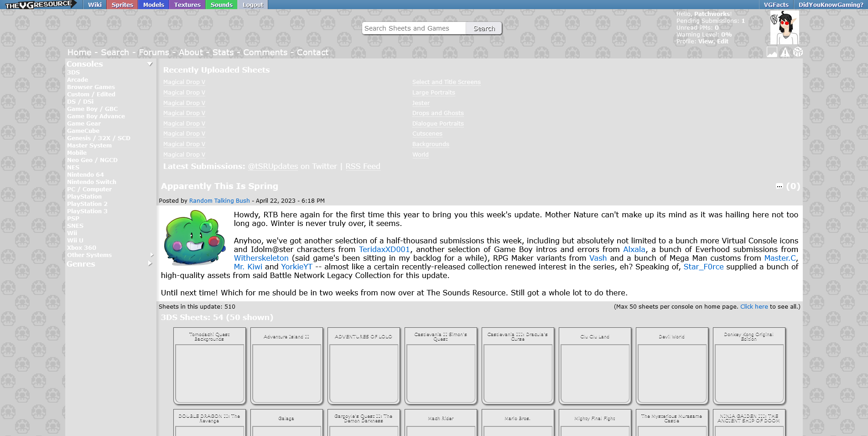Viewport: 868px width, 436px height.
Task: Select GameCube console
Action: click(x=83, y=131)
